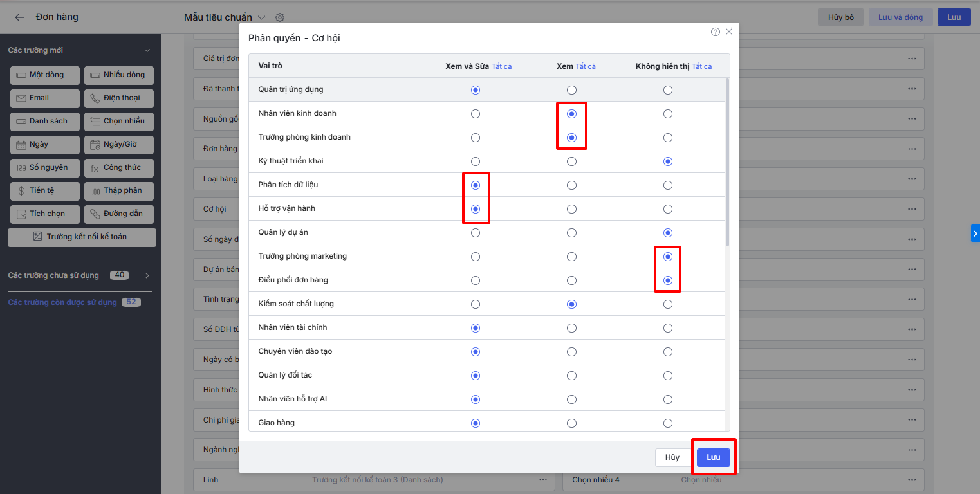Add an Email field from sidebar

pyautogui.click(x=45, y=98)
